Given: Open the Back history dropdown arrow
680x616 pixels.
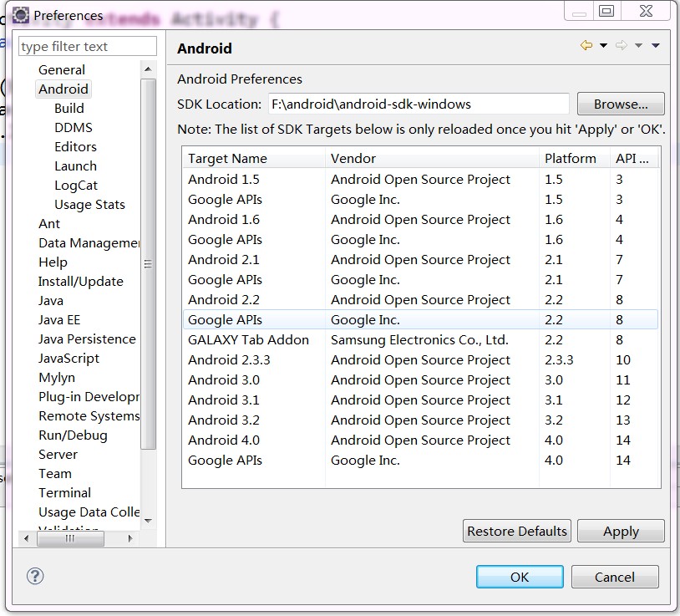Looking at the screenshot, I should tap(603, 46).
